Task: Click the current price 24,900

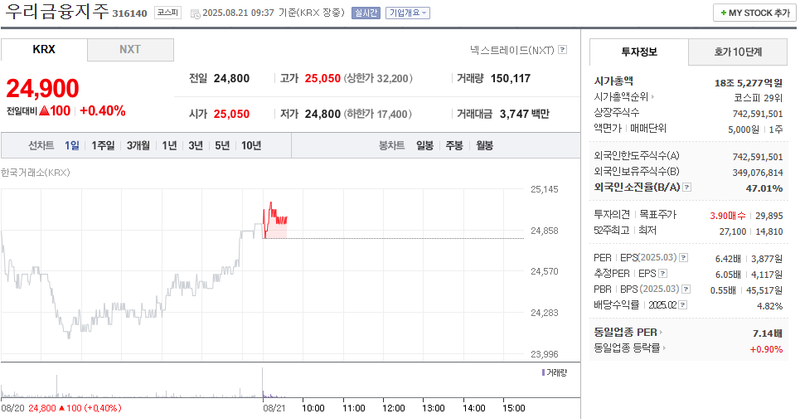Action: 42,88
